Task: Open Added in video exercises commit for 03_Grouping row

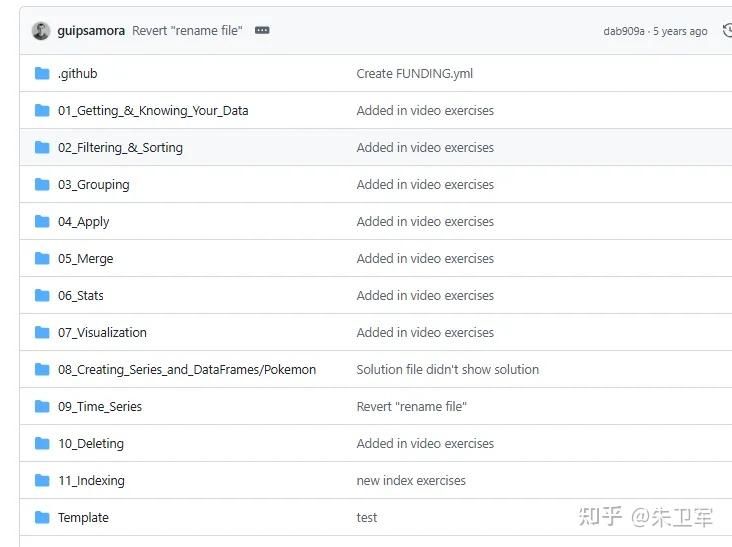Action: coord(425,184)
